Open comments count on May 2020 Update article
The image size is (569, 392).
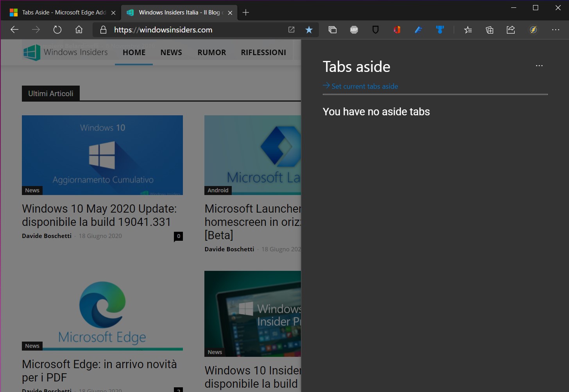178,236
